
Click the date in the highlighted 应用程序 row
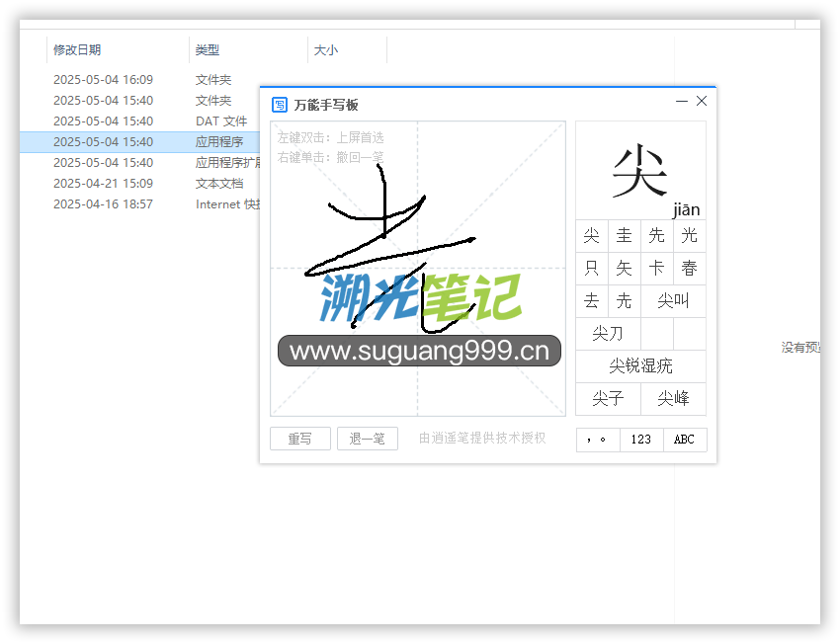104,142
